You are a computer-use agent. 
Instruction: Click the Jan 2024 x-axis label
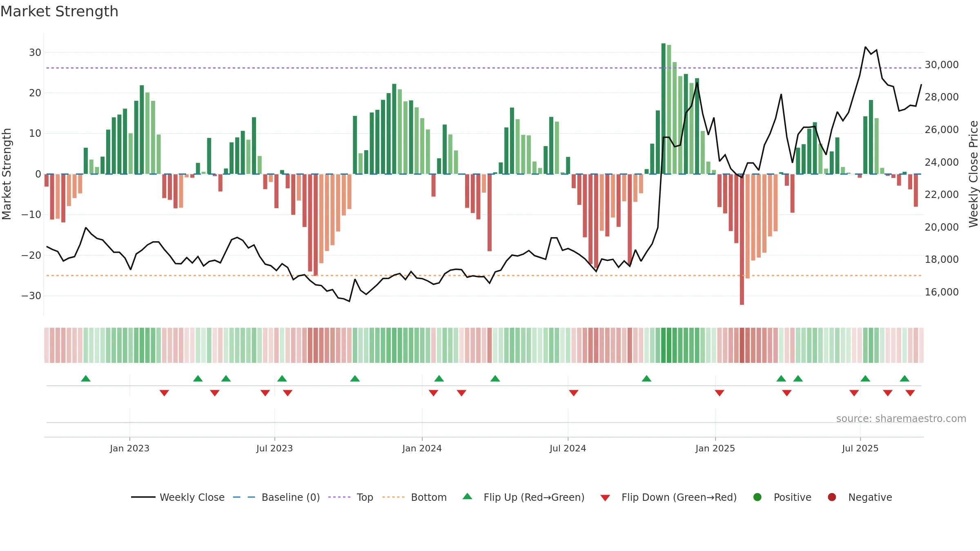coord(422,448)
